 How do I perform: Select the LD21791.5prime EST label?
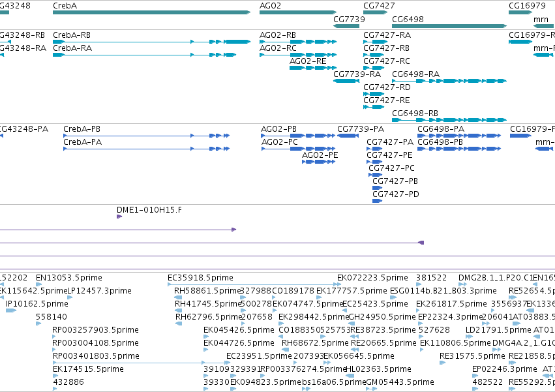[x=498, y=330]
